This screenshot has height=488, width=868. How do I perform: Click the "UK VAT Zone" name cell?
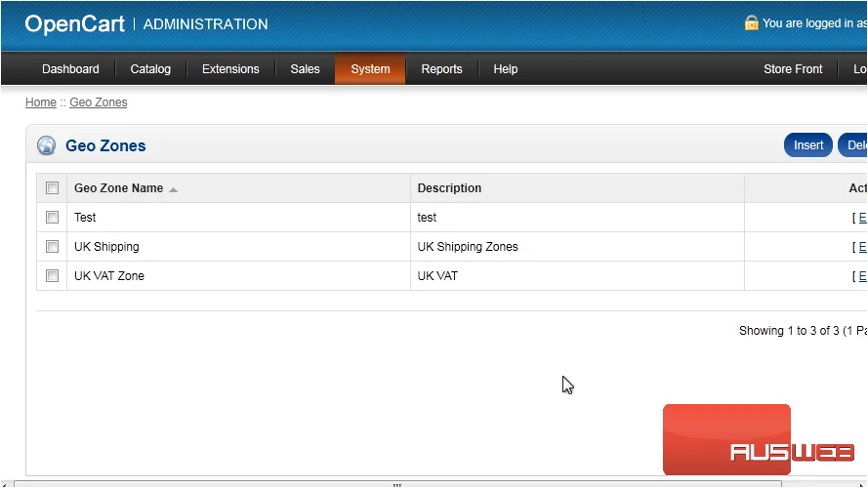coord(109,275)
